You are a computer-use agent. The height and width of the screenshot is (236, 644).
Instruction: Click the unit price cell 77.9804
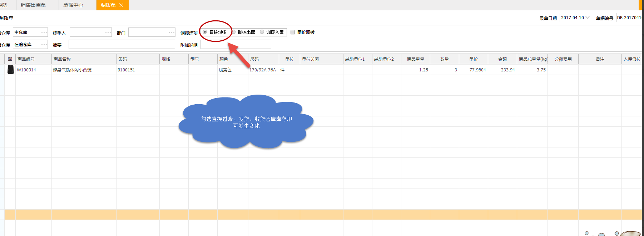click(474, 70)
